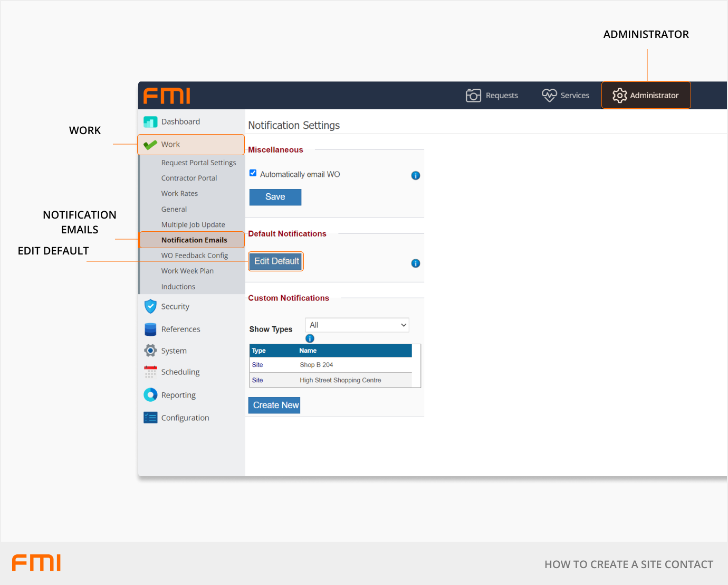Screen dimensions: 728x585
Task: Click the Administrator gear icon
Action: coord(619,96)
